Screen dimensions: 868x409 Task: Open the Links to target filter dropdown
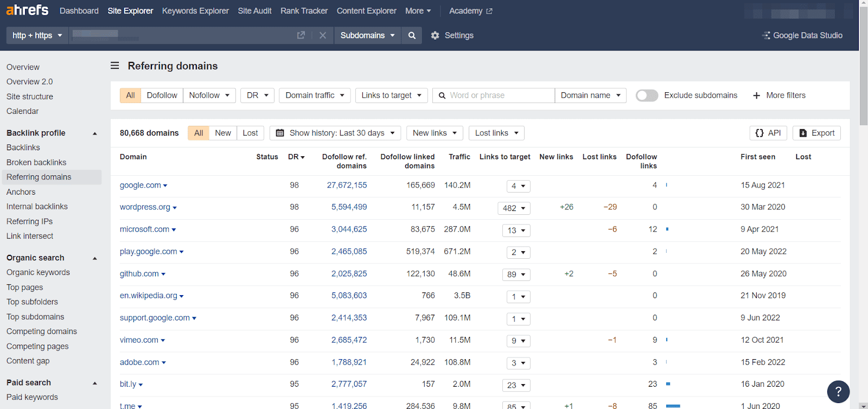pyautogui.click(x=391, y=95)
